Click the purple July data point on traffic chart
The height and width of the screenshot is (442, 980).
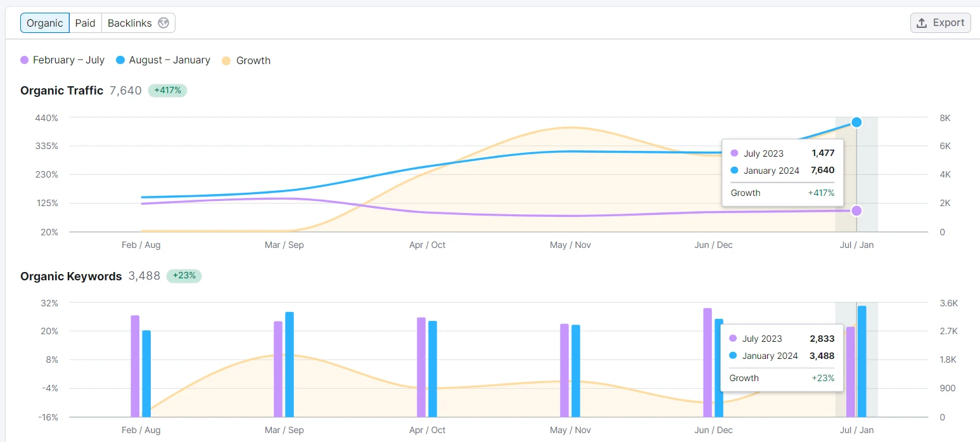tap(856, 211)
